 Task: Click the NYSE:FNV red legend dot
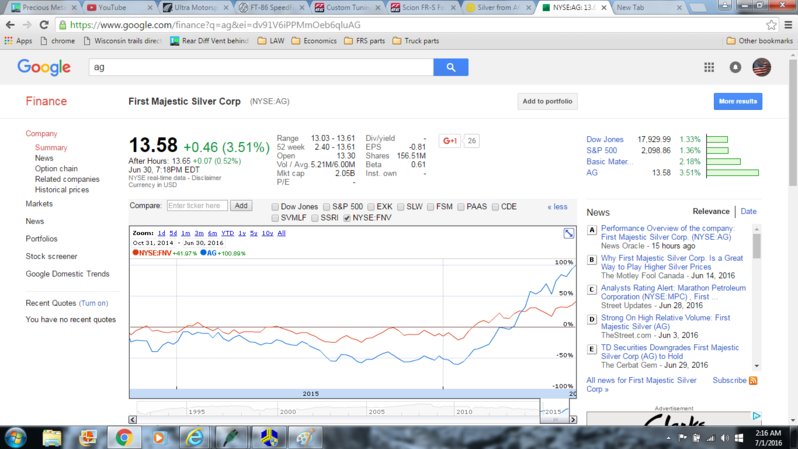(135, 252)
